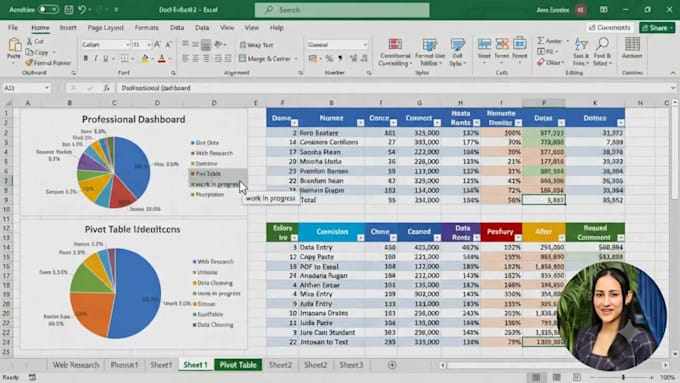The image size is (680, 383).
Task: Open the Sort & Filter menu
Action: [581, 52]
